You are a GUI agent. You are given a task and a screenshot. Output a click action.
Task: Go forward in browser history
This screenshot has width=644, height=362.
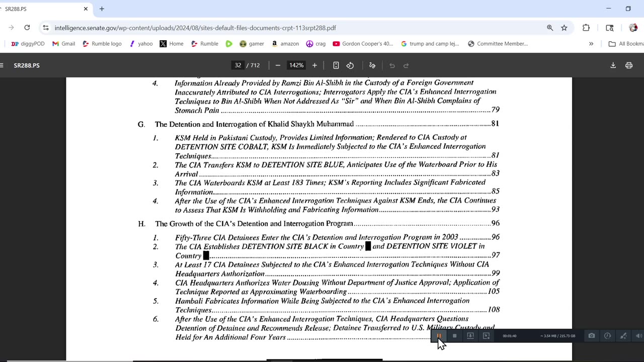[x=11, y=28]
